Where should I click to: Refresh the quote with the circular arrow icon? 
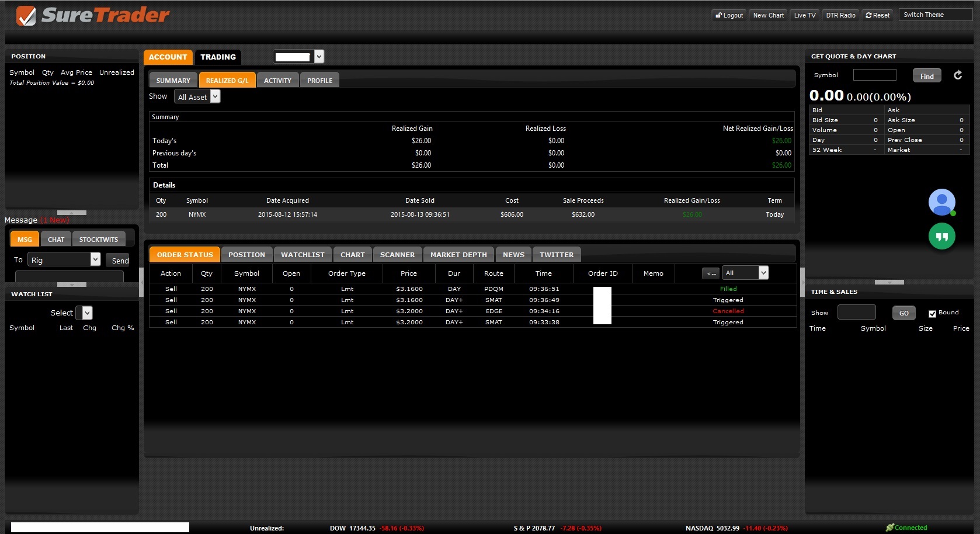958,75
